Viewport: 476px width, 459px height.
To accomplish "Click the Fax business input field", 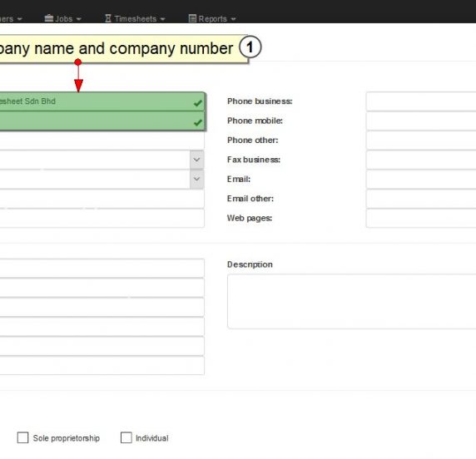I will click(x=421, y=160).
